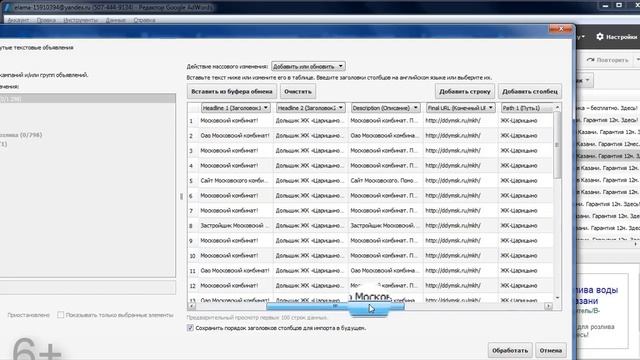This screenshot has height=360, width=640.
Task: Click the table's right horizontal scroll arrow
Action: [x=549, y=306]
